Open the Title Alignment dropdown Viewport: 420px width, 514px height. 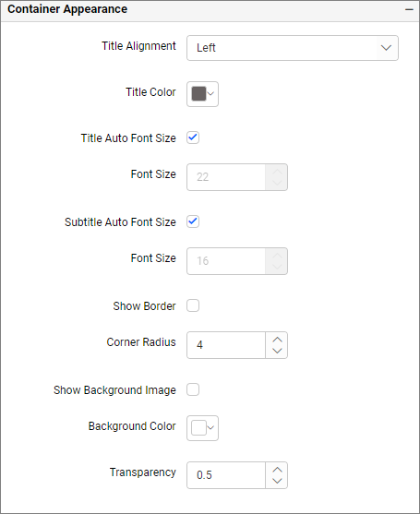point(293,48)
